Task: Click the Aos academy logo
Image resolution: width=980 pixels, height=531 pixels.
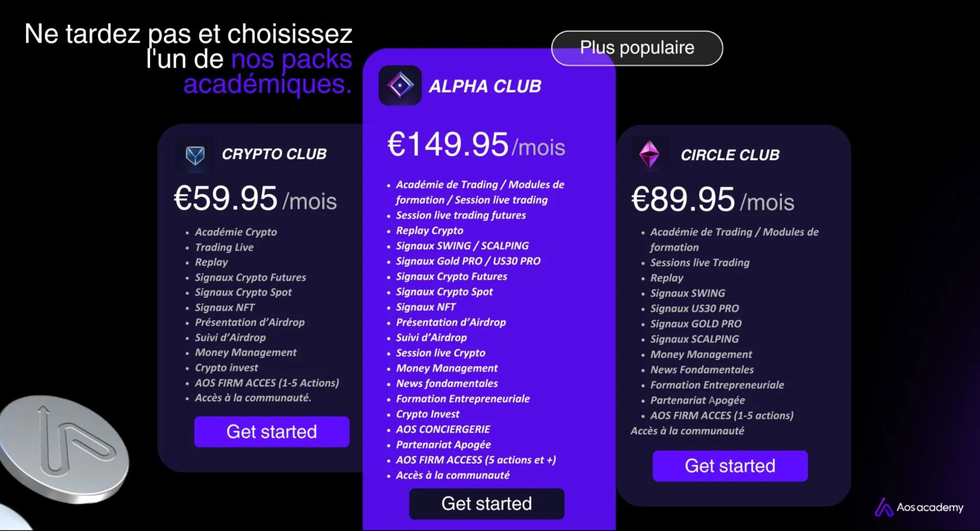Action: pos(919,507)
